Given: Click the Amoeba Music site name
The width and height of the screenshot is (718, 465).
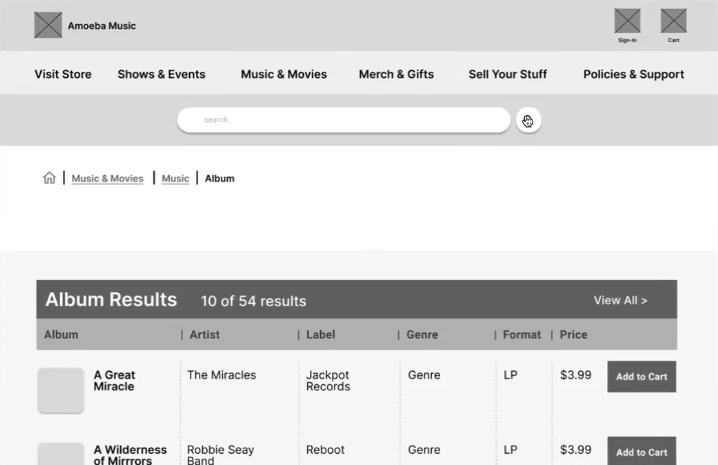Looking at the screenshot, I should tap(102, 26).
